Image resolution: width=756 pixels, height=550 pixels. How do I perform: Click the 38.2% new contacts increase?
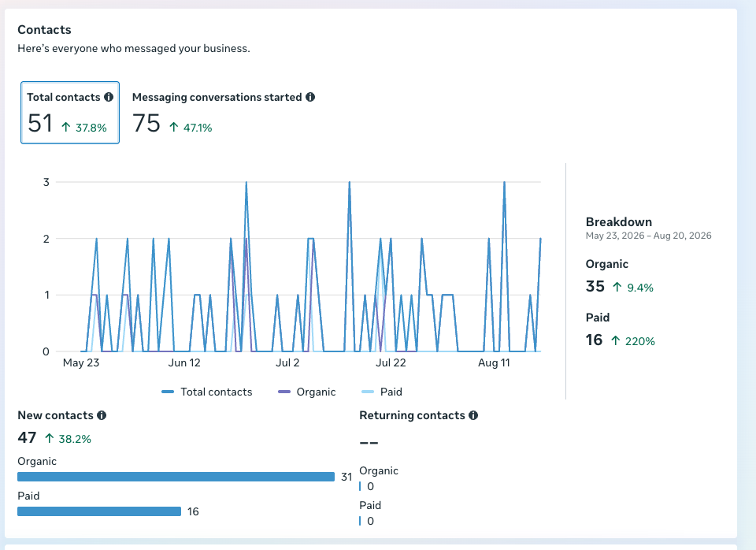point(68,439)
